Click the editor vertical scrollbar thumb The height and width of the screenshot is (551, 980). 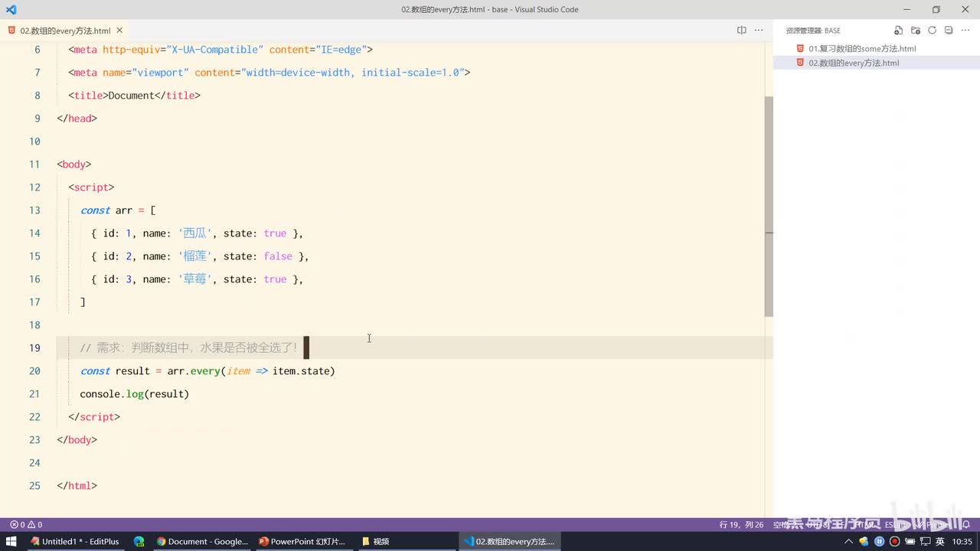[769, 207]
